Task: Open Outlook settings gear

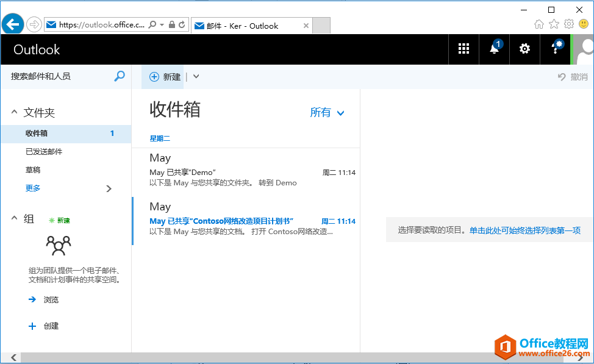Action: pyautogui.click(x=524, y=49)
